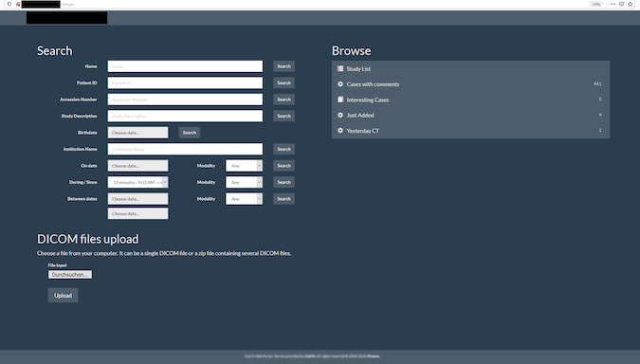The height and width of the screenshot is (364, 640).
Task: Click Search button in Between dates row
Action: pyautogui.click(x=284, y=199)
